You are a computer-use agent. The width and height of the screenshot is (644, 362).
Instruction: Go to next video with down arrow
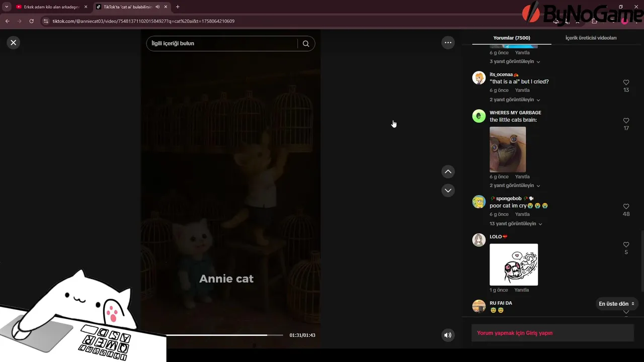(x=448, y=191)
